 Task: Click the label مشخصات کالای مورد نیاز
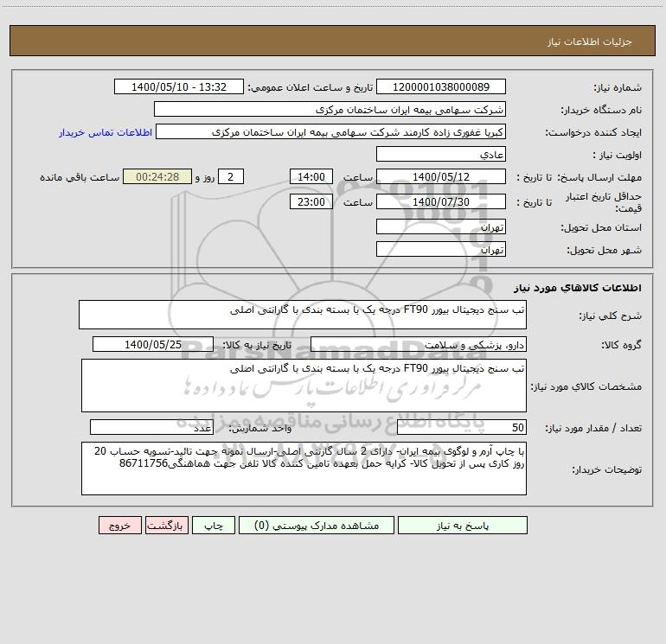tap(586, 386)
